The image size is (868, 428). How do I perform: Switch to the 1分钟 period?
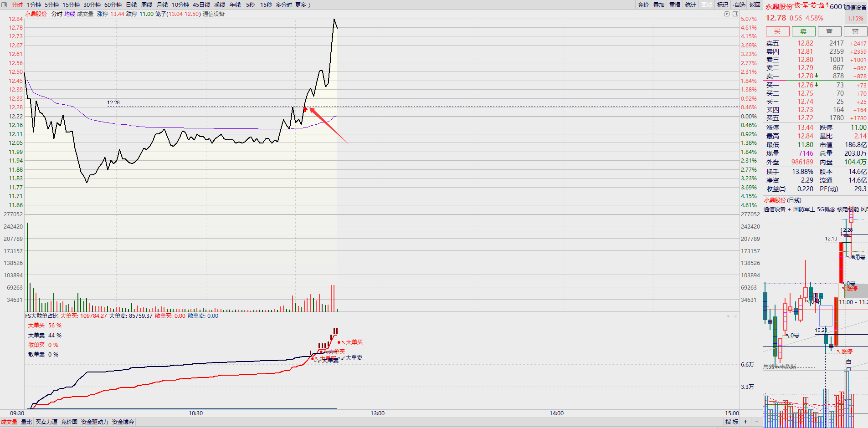pos(34,5)
